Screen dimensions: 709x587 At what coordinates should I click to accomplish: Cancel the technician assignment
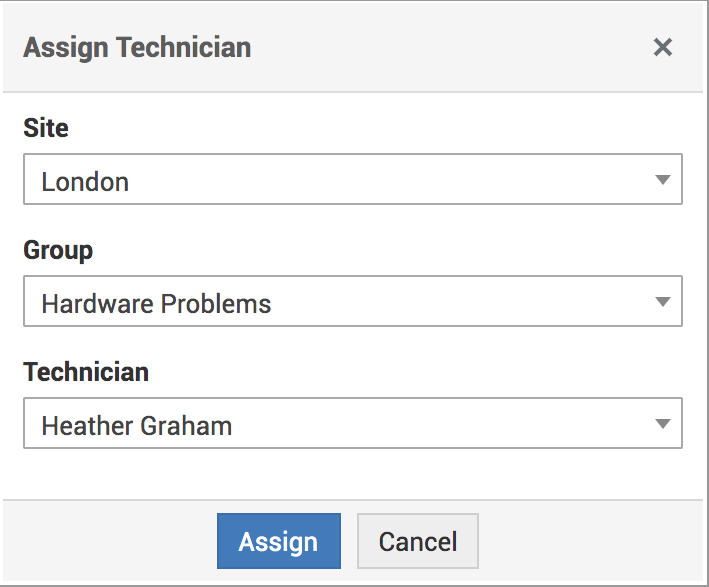pyautogui.click(x=417, y=541)
